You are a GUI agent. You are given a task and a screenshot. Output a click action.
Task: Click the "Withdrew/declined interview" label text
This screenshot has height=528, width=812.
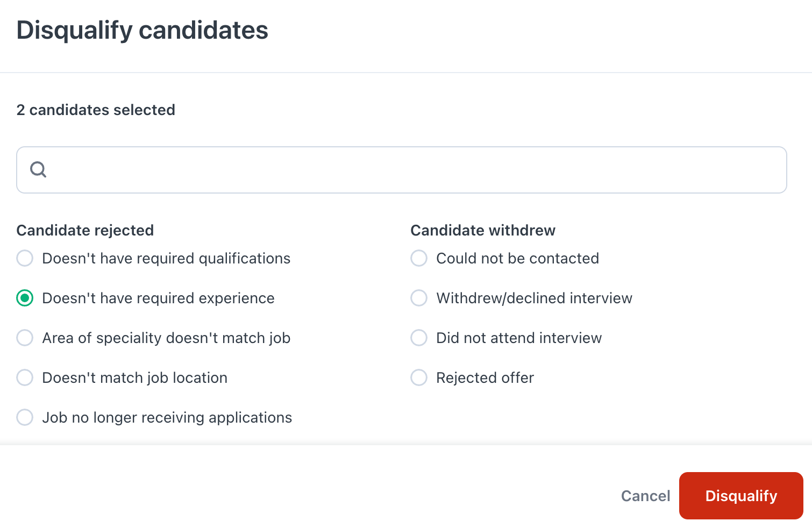pyautogui.click(x=534, y=298)
